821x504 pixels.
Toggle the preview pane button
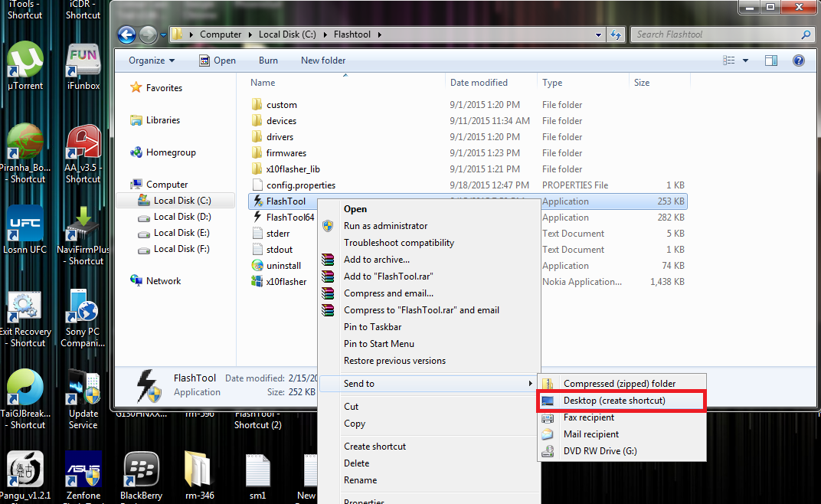pos(770,61)
